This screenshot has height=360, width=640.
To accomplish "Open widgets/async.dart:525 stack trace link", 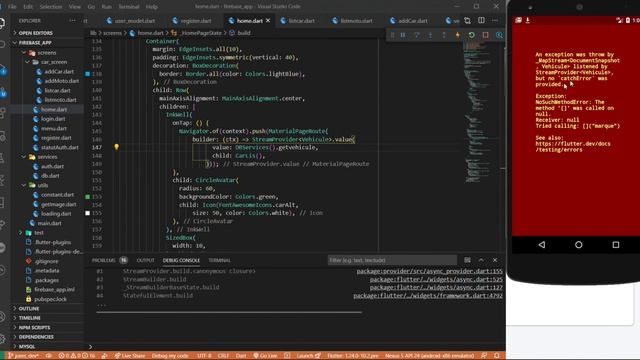I will click(x=436, y=280).
